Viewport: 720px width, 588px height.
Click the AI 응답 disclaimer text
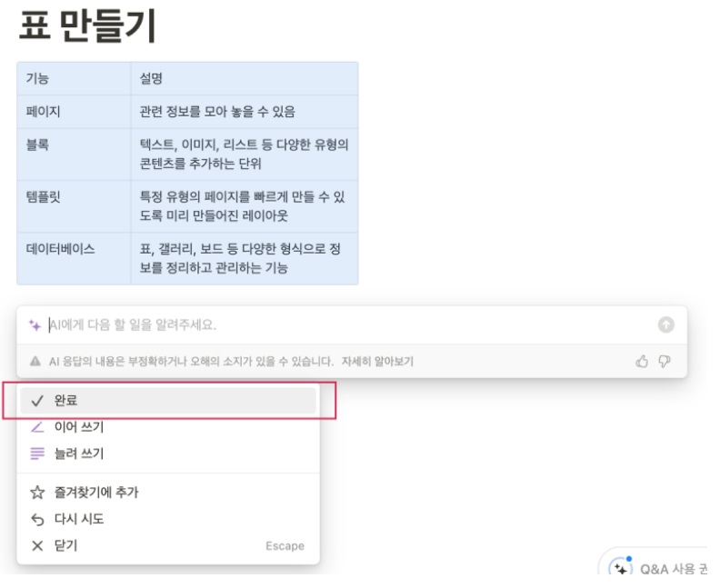tap(191, 362)
